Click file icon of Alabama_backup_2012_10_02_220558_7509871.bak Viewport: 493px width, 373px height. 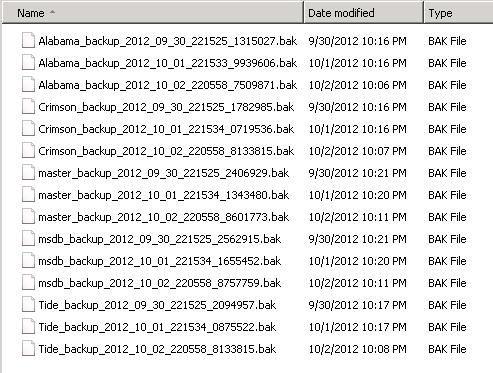[x=28, y=85]
